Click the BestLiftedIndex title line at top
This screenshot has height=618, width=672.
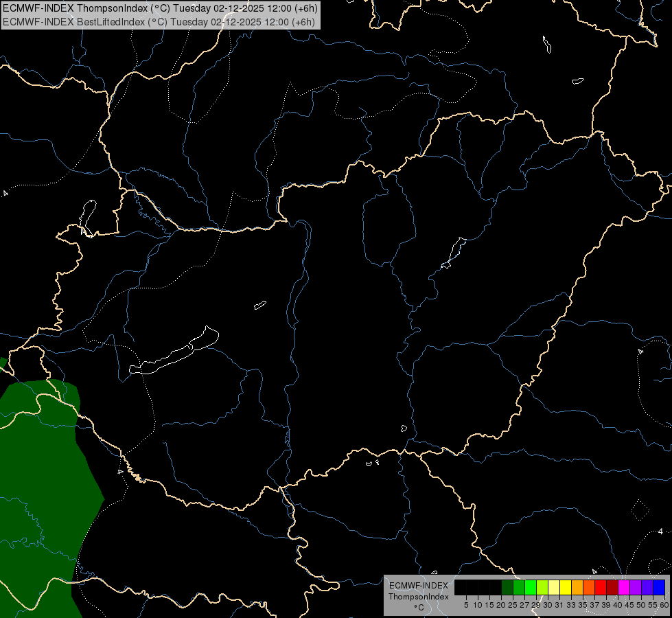[x=159, y=22]
